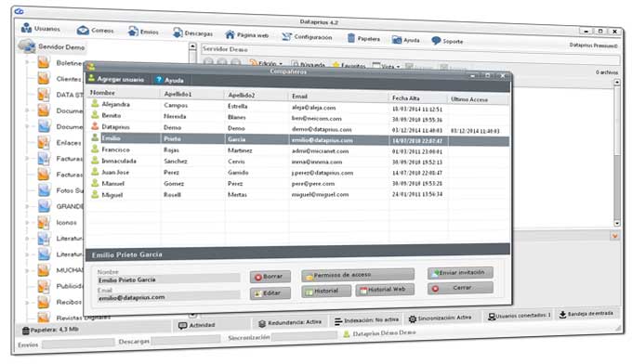Click the Enviar invitación button
Viewport: 632px width, 364px height.
[x=460, y=273]
